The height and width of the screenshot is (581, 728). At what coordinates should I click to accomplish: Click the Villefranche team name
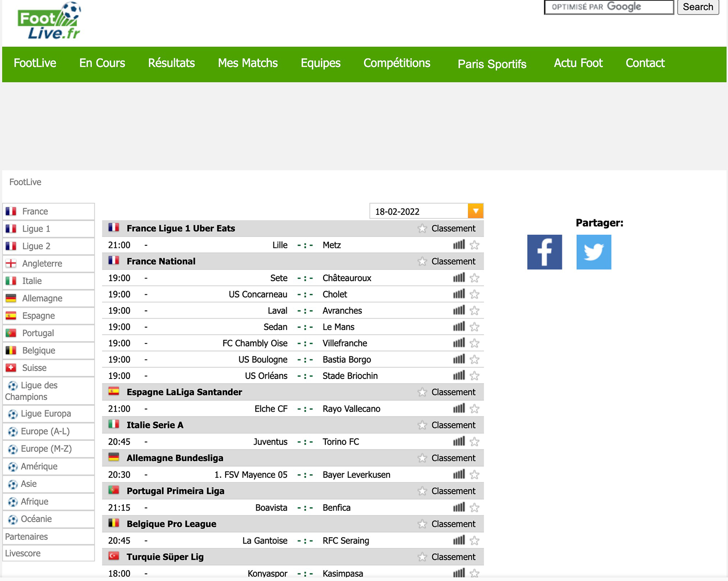tap(345, 343)
